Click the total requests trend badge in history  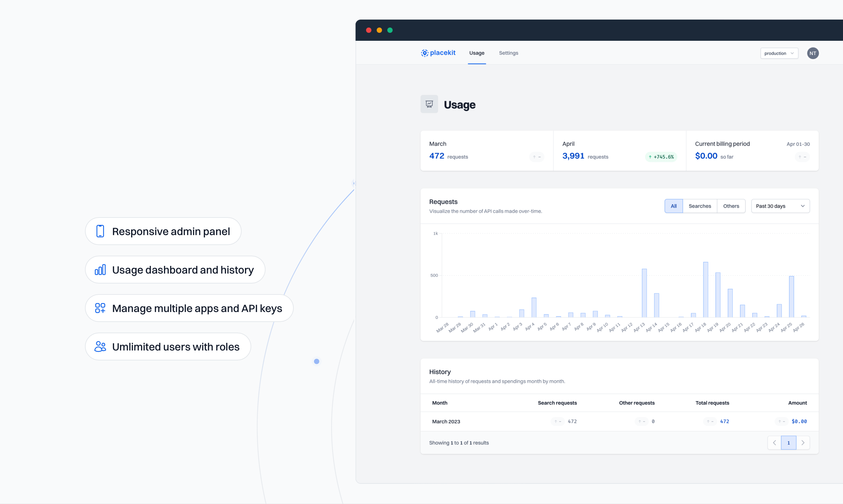pyautogui.click(x=710, y=421)
